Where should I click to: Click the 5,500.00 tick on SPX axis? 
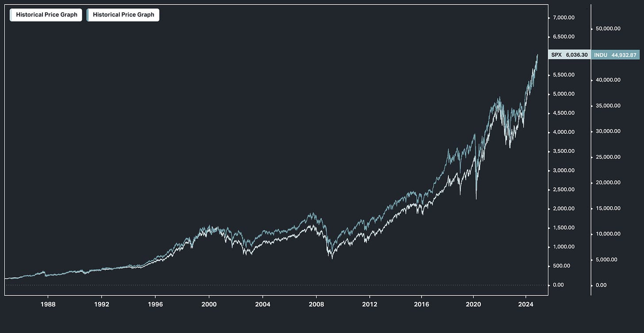pyautogui.click(x=563, y=75)
